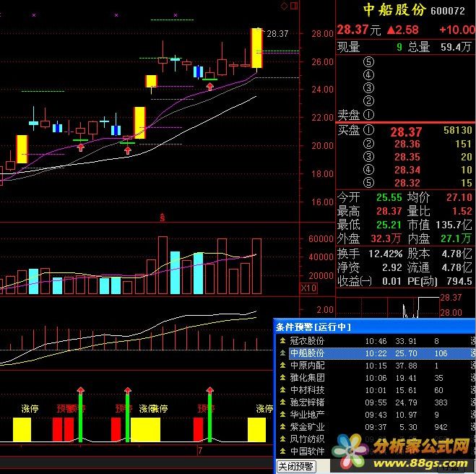Viewport: 476px width, 474px height.
Task: Click the alert time 10:46 cell
Action: point(376,341)
